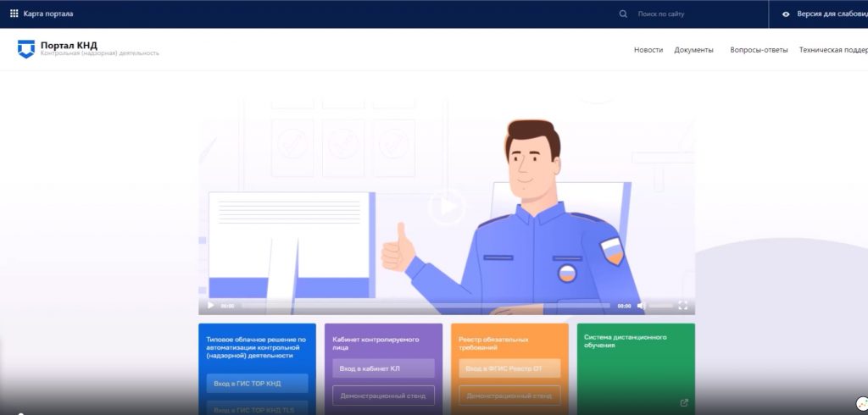Open Техническая поддержка in the navigation
The image size is (868, 415).
[832, 50]
